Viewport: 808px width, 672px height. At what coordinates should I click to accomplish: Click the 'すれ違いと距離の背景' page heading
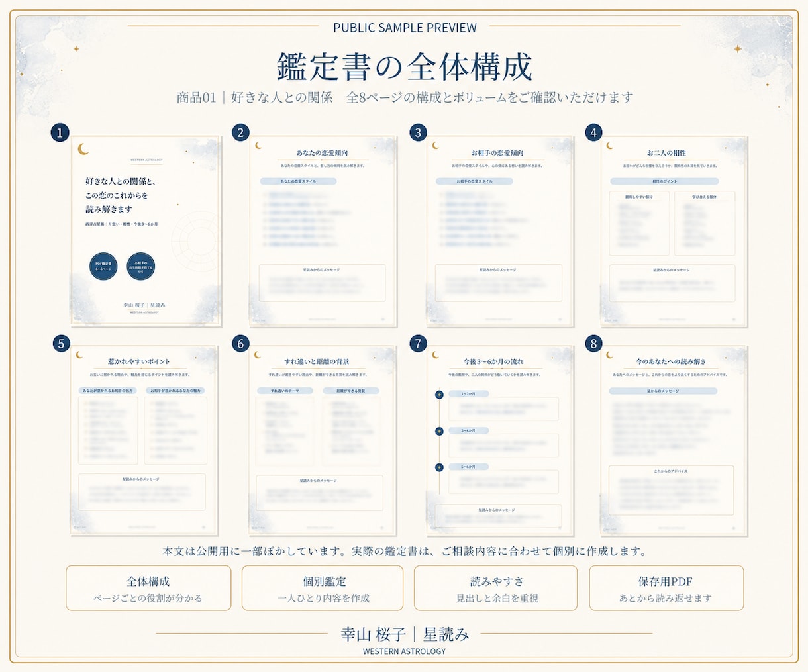pyautogui.click(x=317, y=361)
